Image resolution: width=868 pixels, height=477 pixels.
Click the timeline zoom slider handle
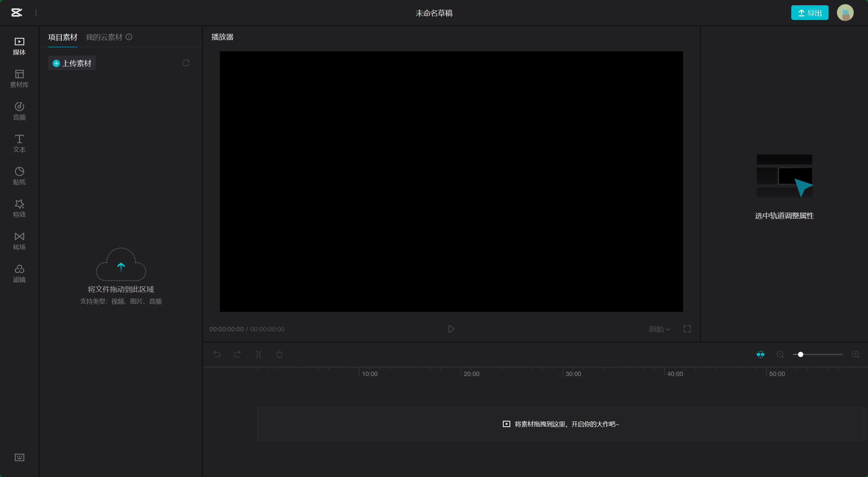[801, 354]
